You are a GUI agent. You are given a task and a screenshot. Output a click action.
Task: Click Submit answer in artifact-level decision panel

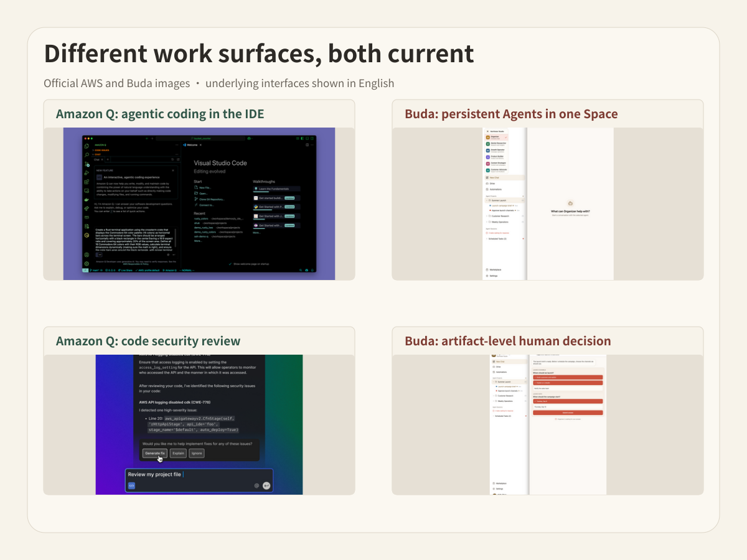pyautogui.click(x=568, y=413)
